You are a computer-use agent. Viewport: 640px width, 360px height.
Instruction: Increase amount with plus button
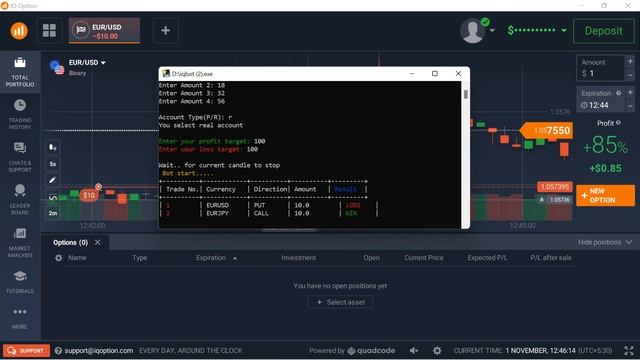(x=630, y=61)
